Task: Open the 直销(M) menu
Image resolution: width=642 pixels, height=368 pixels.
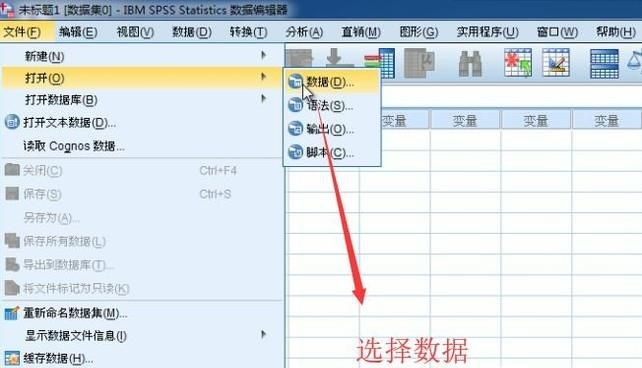Action: pyautogui.click(x=361, y=32)
